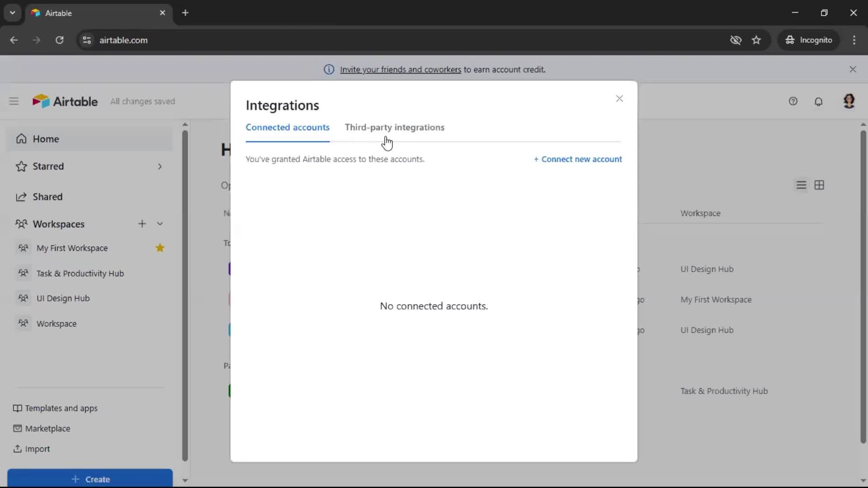The width and height of the screenshot is (868, 488).
Task: Open Starred section
Action: [x=48, y=166]
